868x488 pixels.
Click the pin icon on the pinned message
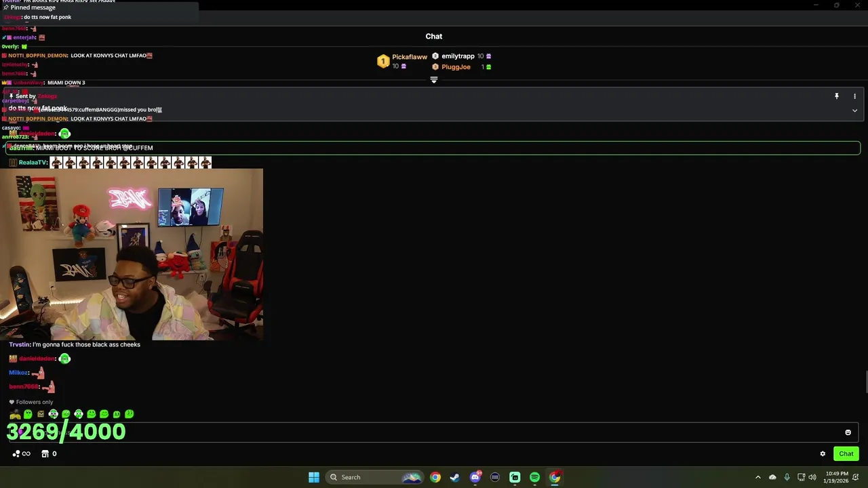(837, 96)
